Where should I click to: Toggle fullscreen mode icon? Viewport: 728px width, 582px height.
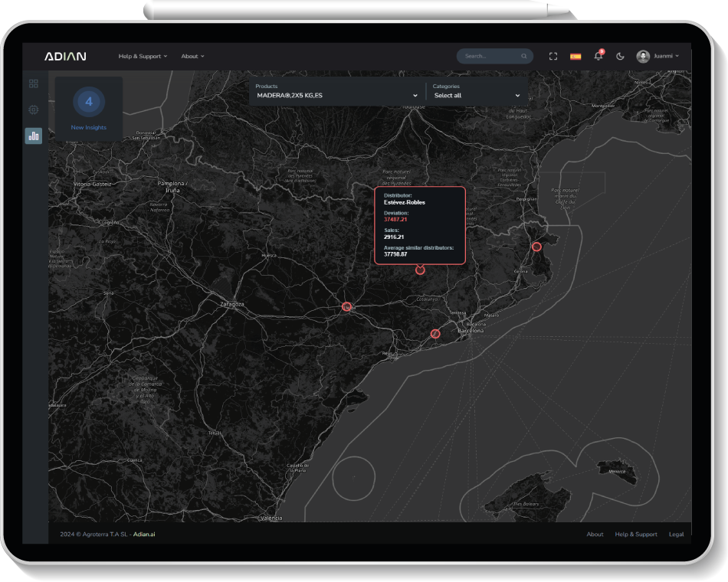click(x=553, y=56)
